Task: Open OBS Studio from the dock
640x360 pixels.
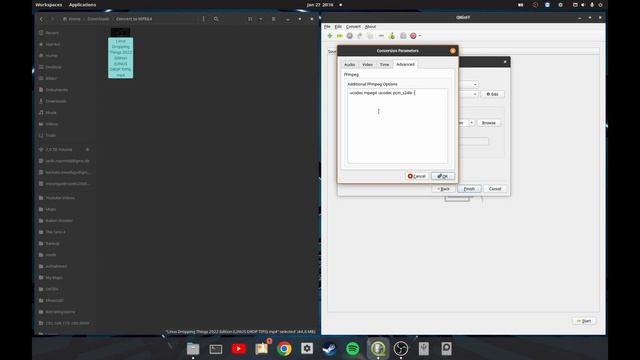Action: (401, 349)
